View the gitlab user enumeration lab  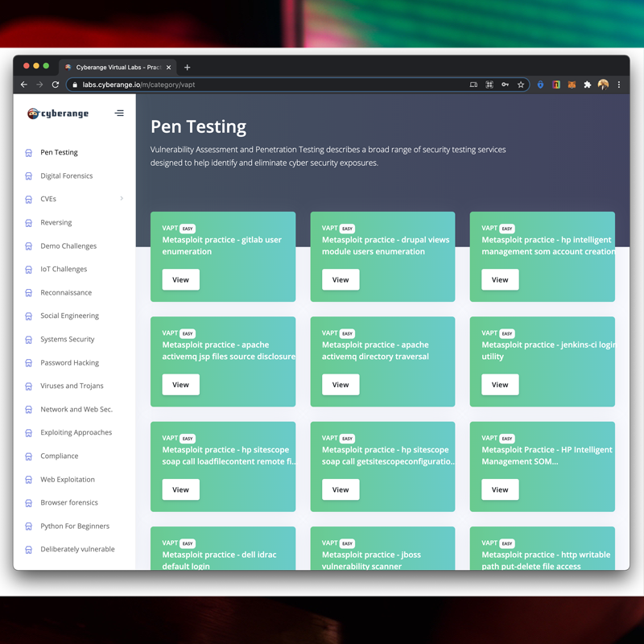180,279
